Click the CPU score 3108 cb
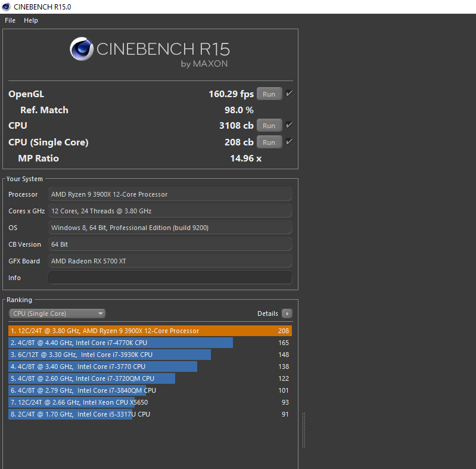The width and height of the screenshot is (476, 469). (x=236, y=126)
